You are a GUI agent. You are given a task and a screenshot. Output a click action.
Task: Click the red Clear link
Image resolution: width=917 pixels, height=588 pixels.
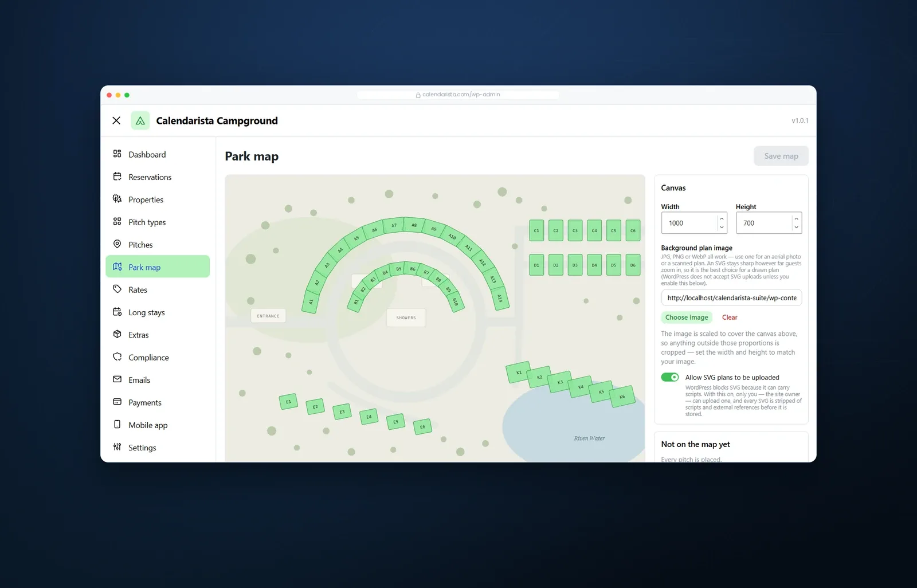coord(730,317)
